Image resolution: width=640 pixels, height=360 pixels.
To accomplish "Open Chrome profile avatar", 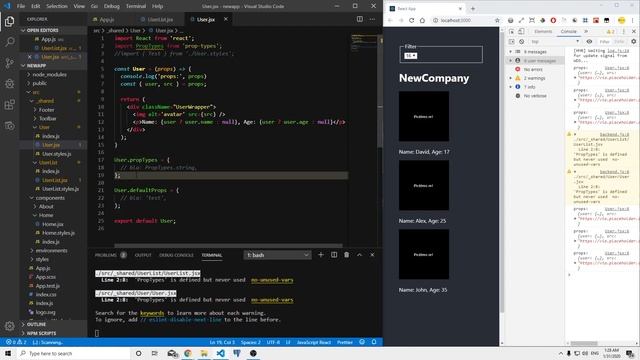I will click(x=622, y=20).
